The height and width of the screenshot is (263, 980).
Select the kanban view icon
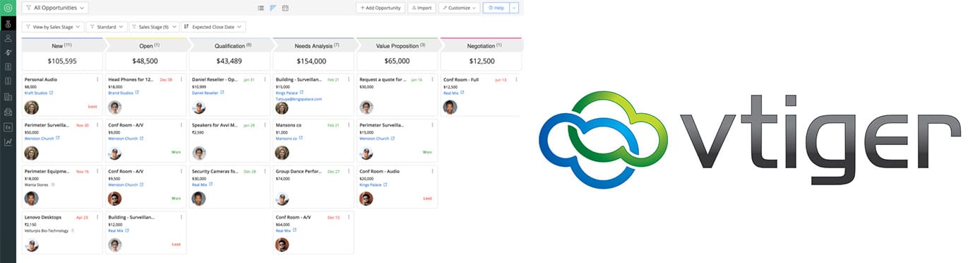(273, 8)
